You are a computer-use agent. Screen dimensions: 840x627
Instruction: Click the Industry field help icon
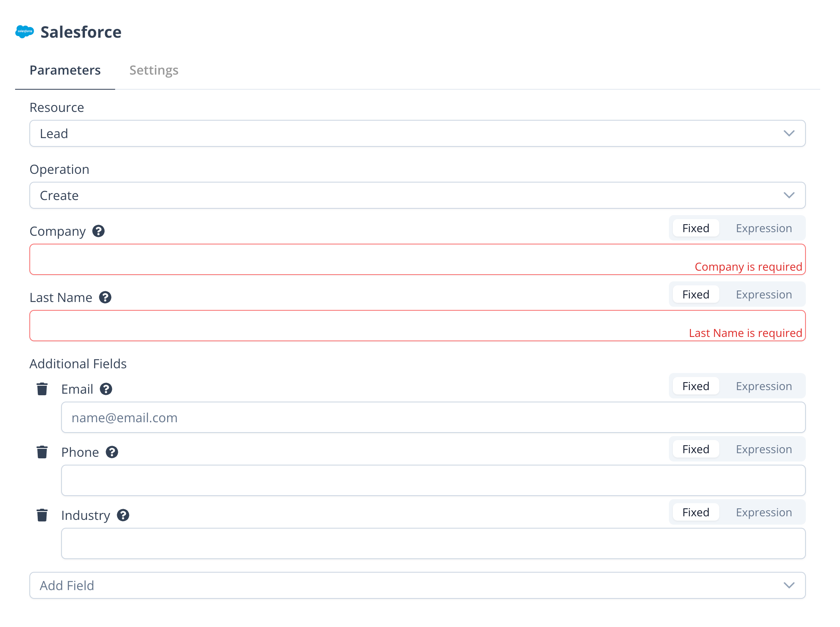(x=123, y=515)
